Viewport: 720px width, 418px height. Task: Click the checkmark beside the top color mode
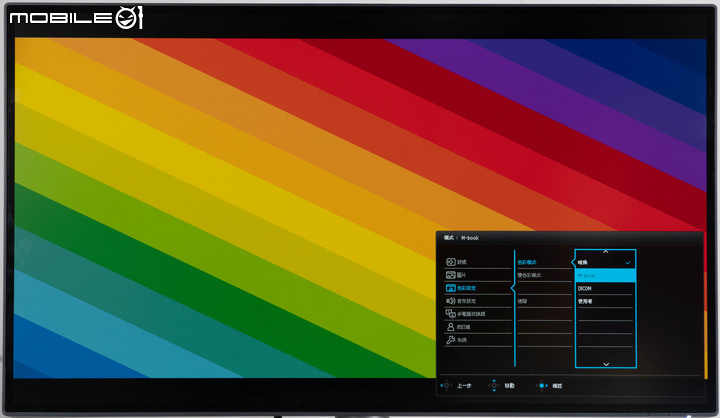628,263
